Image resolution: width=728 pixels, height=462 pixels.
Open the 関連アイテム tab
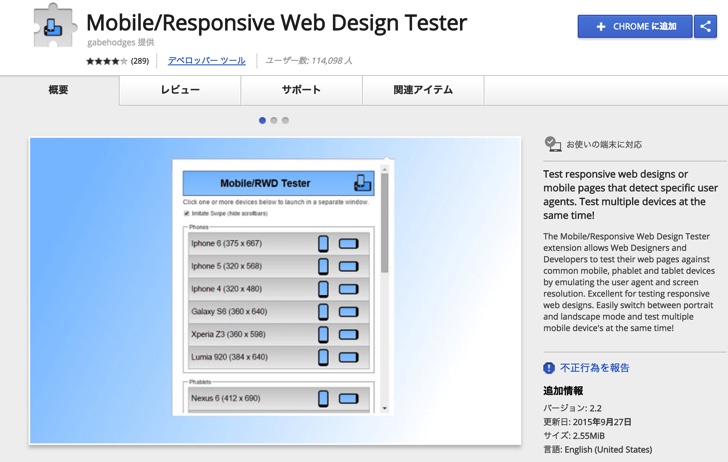click(x=423, y=90)
